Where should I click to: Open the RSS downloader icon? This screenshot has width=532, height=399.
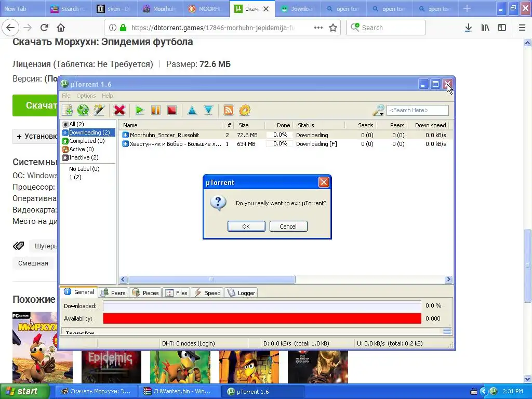(229, 110)
